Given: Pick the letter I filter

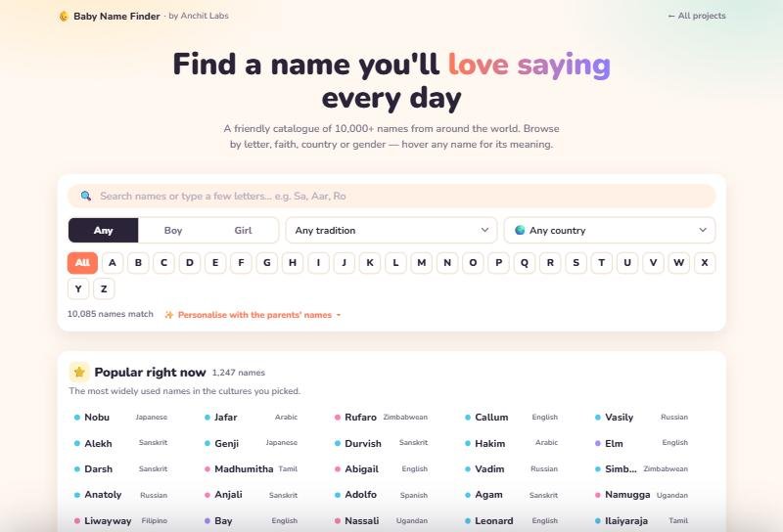Looking at the screenshot, I should pos(319,262).
